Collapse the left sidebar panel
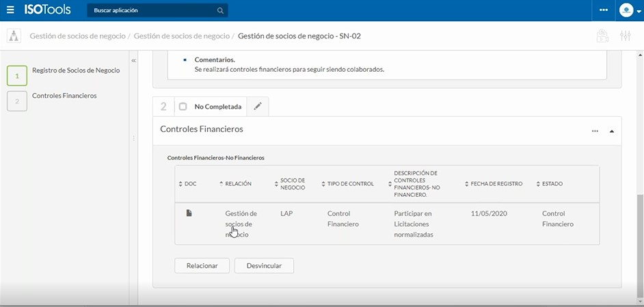Screen dimensions: 644x307 (133, 61)
